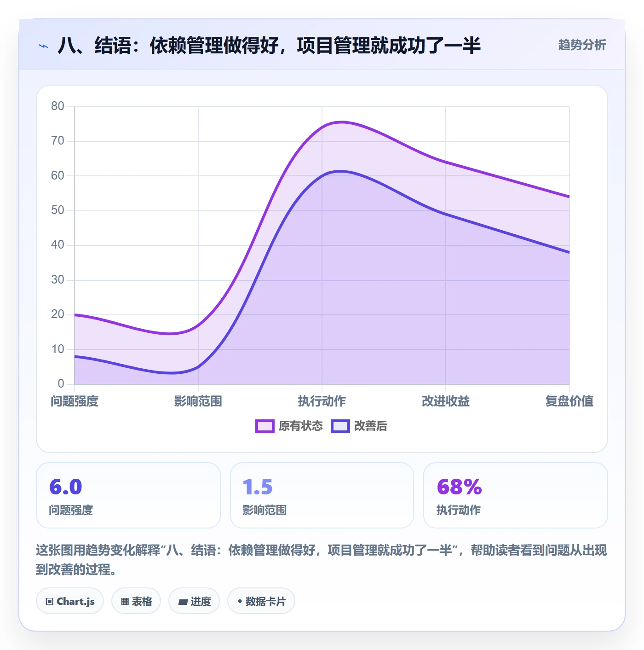Click the description paragraph starting 这张图用趋势变化

(322, 559)
